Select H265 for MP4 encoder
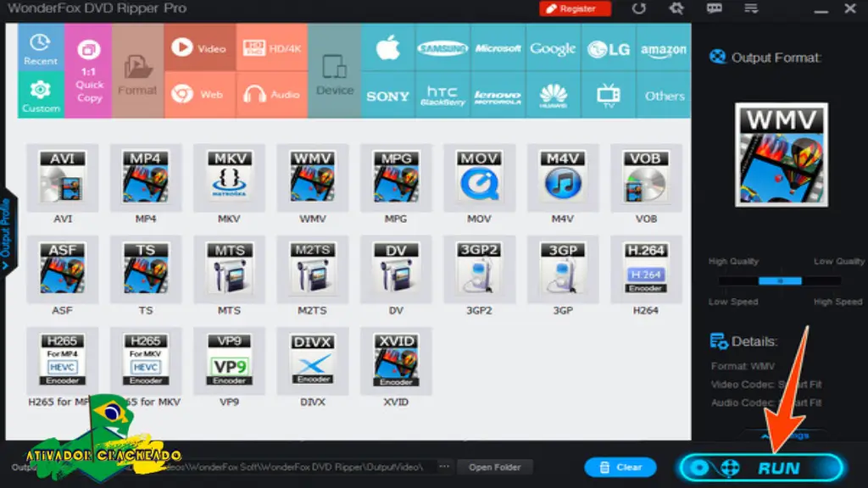This screenshot has height=488, width=868. [x=63, y=361]
